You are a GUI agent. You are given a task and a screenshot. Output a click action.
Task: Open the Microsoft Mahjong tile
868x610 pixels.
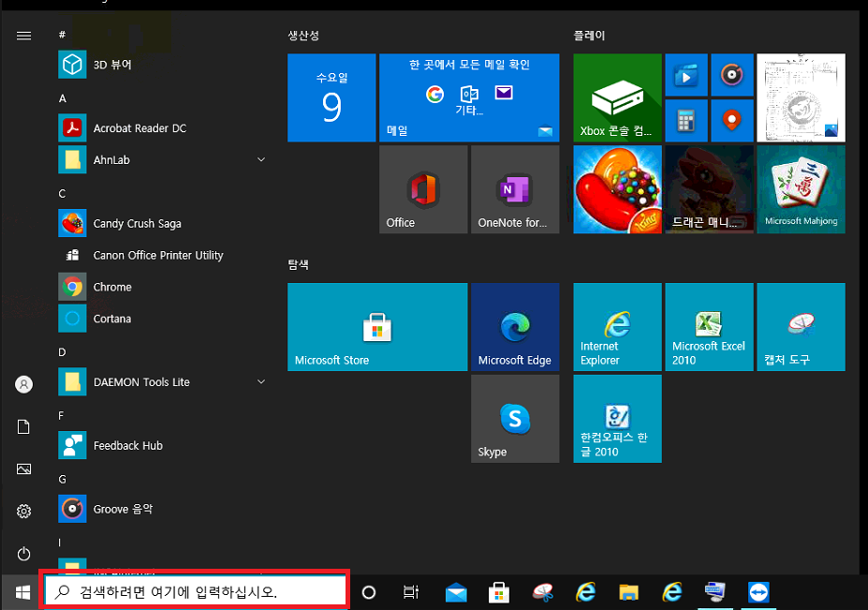point(801,189)
